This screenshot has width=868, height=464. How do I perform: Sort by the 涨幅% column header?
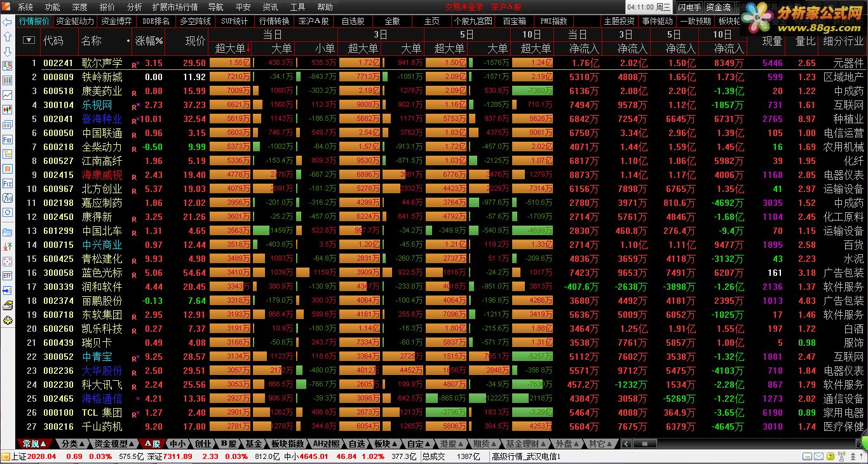pos(149,41)
